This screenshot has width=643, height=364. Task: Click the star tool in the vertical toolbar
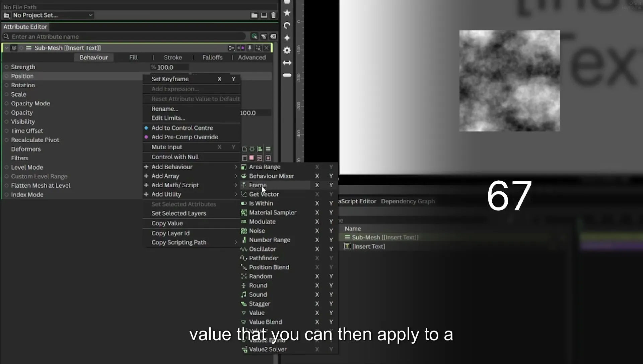point(287,13)
